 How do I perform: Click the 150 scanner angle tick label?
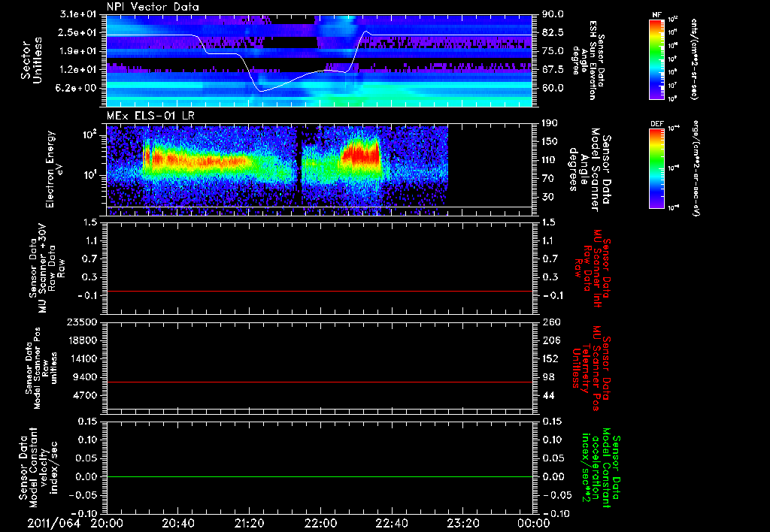[550, 141]
